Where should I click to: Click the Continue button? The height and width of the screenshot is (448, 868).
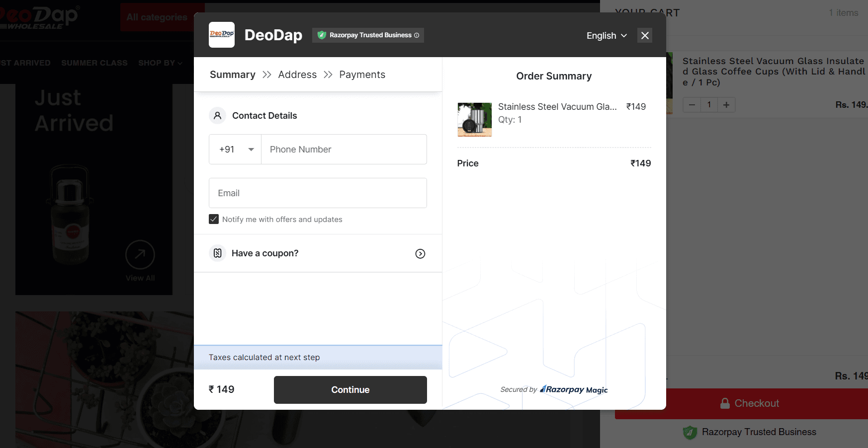click(350, 389)
